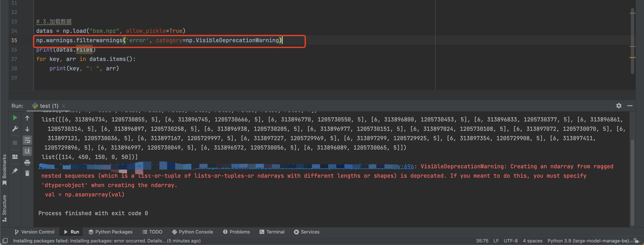Toggle Soft-Wrap in the console
Viewport: 644px width, 245px height.
click(x=27, y=140)
